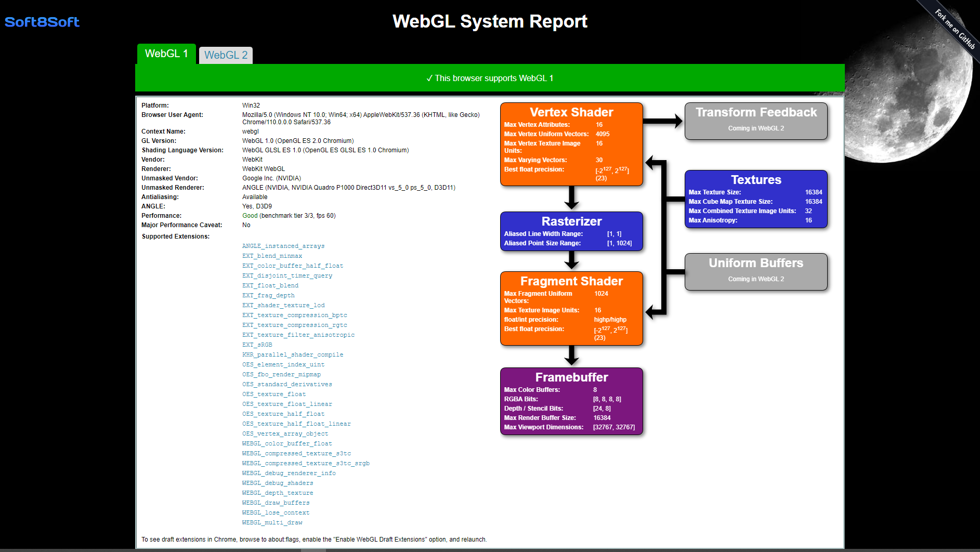Click the 'This browser supports WebGL 1' banner
980x552 pixels.
[490, 78]
